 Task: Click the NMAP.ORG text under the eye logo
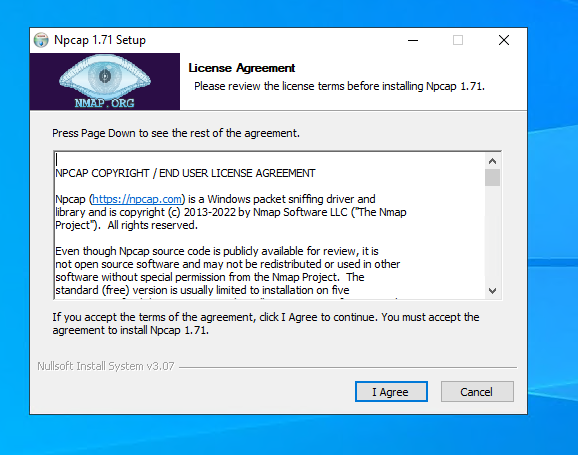pos(105,103)
